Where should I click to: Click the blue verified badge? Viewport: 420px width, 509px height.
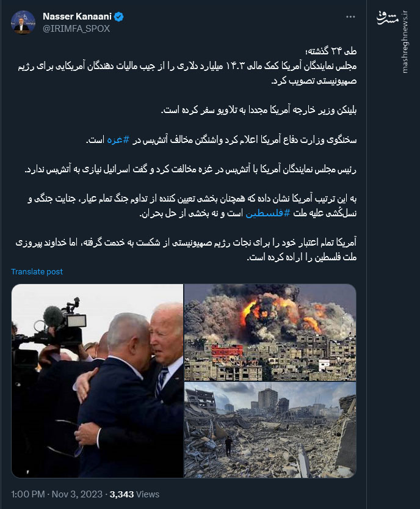point(119,16)
